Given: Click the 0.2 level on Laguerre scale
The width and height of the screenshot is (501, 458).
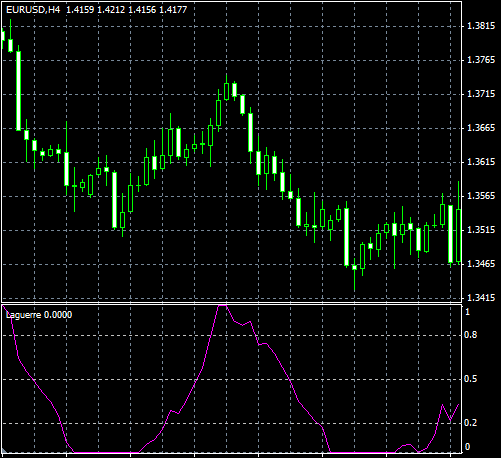Looking at the screenshot, I should pos(471,423).
